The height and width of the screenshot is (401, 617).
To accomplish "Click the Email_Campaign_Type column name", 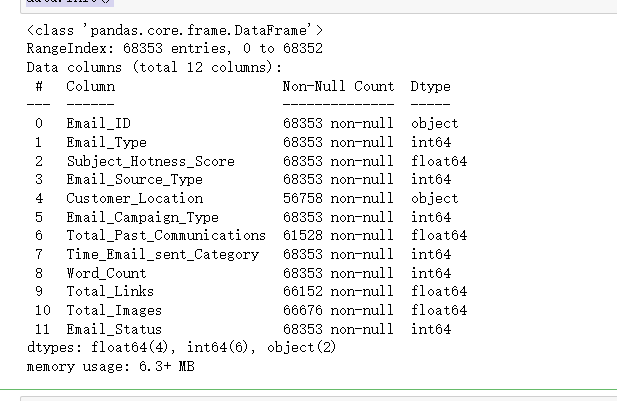I will click(142, 217).
